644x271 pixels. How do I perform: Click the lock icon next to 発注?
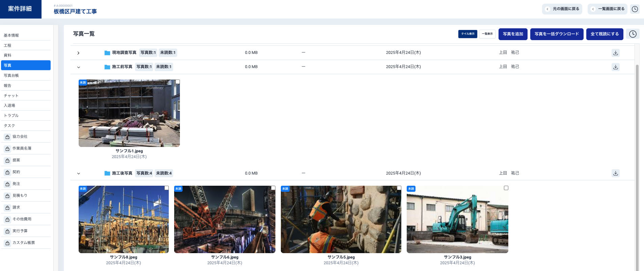pyautogui.click(x=7, y=184)
